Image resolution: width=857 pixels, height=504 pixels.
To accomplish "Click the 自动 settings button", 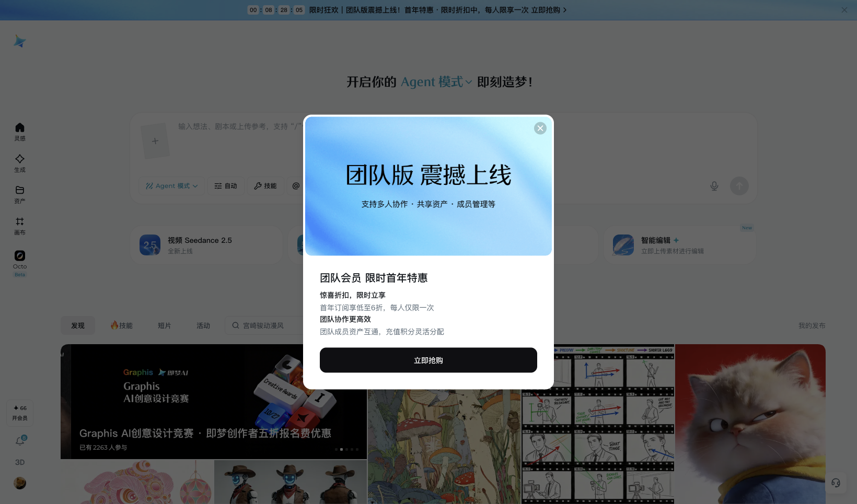I will click(x=226, y=186).
